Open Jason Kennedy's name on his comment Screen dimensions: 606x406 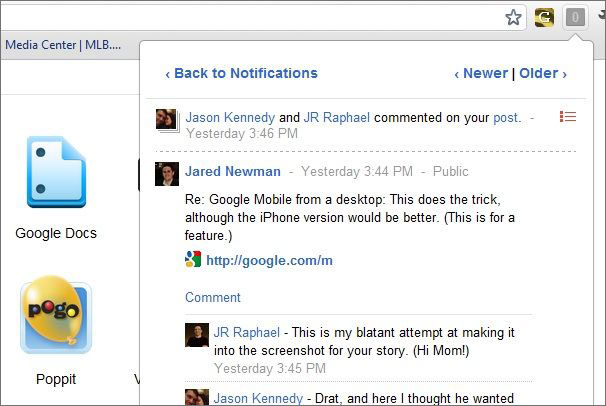[258, 398]
